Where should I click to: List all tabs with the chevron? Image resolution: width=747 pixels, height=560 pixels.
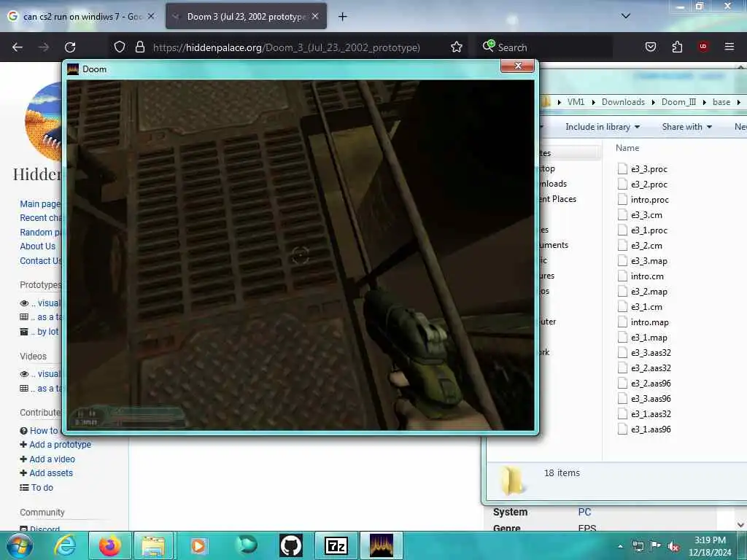tap(625, 16)
